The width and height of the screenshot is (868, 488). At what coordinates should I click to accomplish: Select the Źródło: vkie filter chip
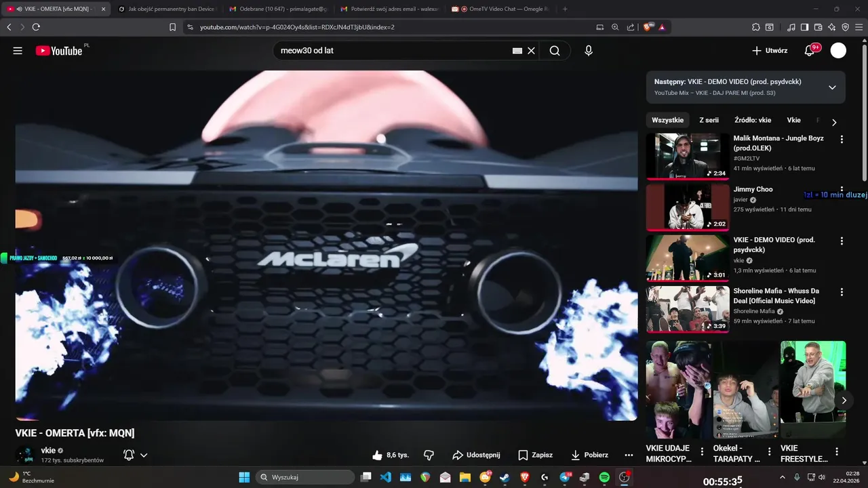pyautogui.click(x=753, y=120)
